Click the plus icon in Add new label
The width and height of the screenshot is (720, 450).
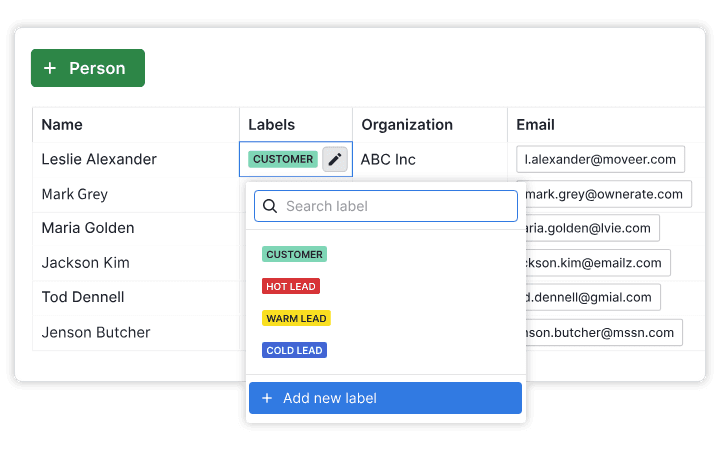(267, 398)
